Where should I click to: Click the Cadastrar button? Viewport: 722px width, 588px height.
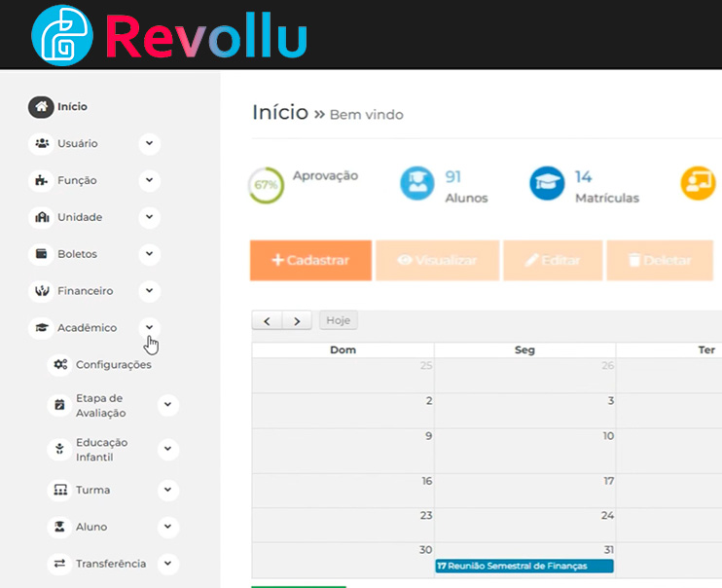[310, 260]
